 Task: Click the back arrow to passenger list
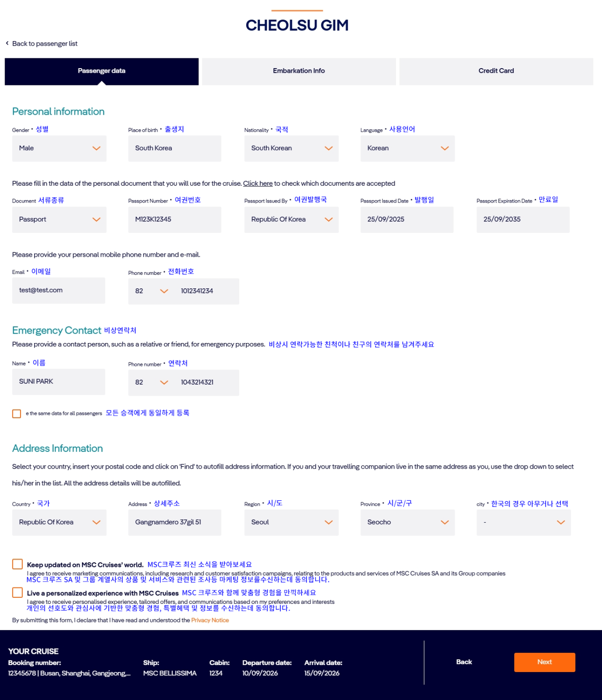click(7, 43)
